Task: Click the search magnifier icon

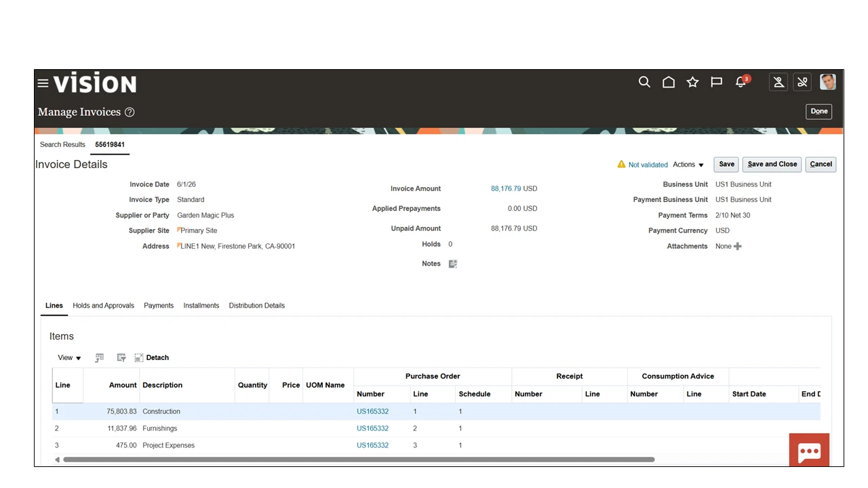Action: click(x=644, y=82)
